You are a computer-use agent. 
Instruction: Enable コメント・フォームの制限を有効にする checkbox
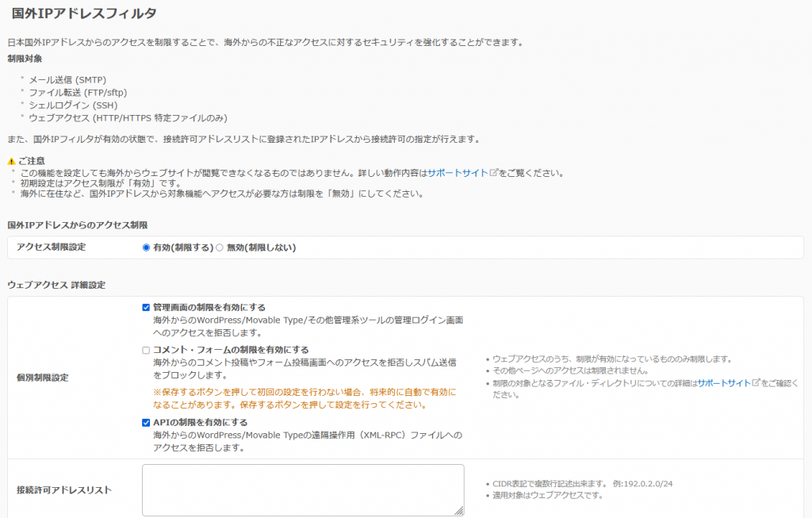pos(146,350)
